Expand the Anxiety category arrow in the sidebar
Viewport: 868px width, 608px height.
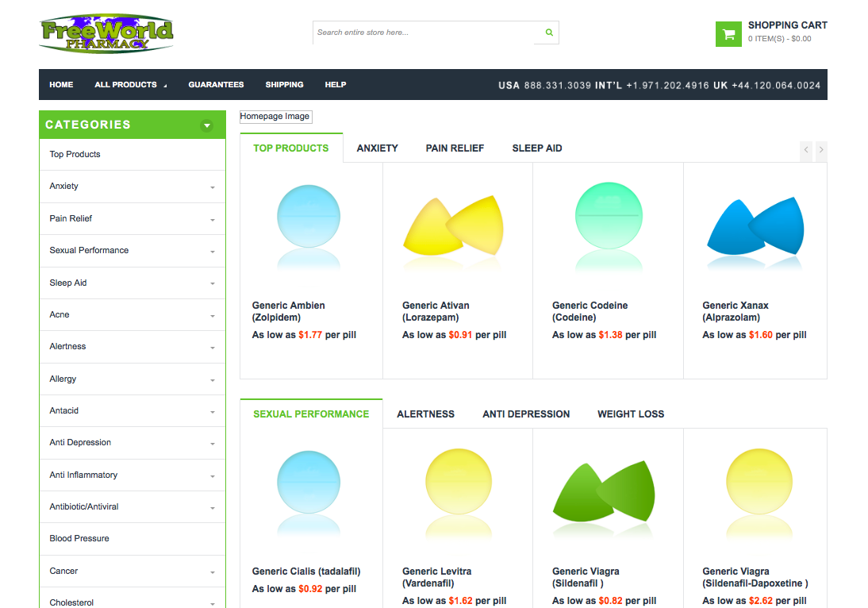point(213,187)
